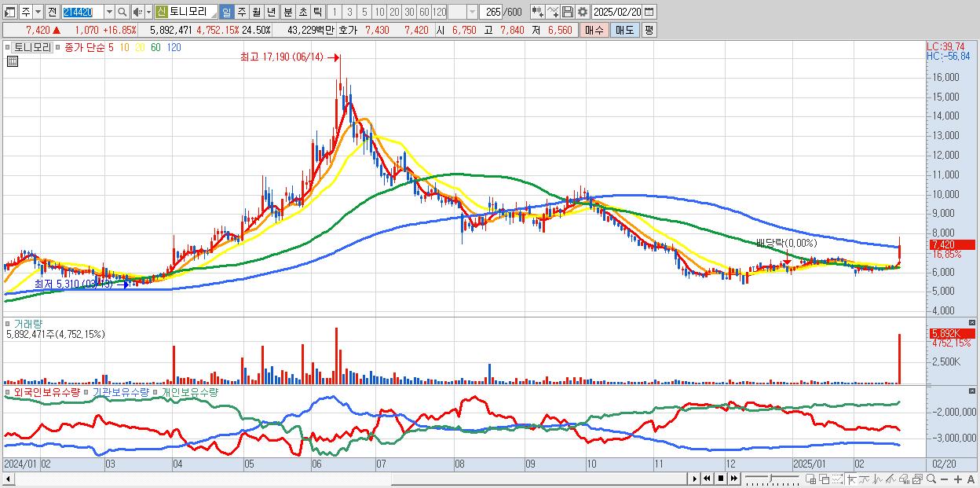Select the weekly '주' period toggle

(x=241, y=12)
